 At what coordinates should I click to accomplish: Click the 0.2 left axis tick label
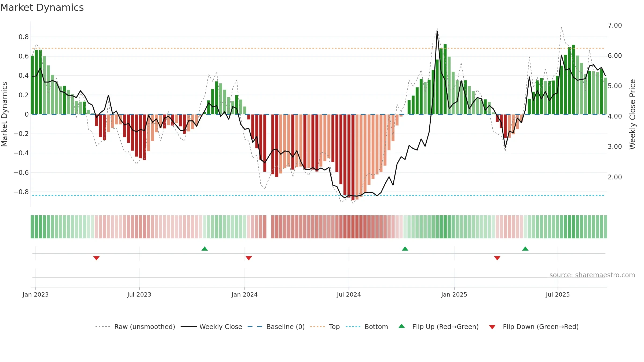coord(24,95)
